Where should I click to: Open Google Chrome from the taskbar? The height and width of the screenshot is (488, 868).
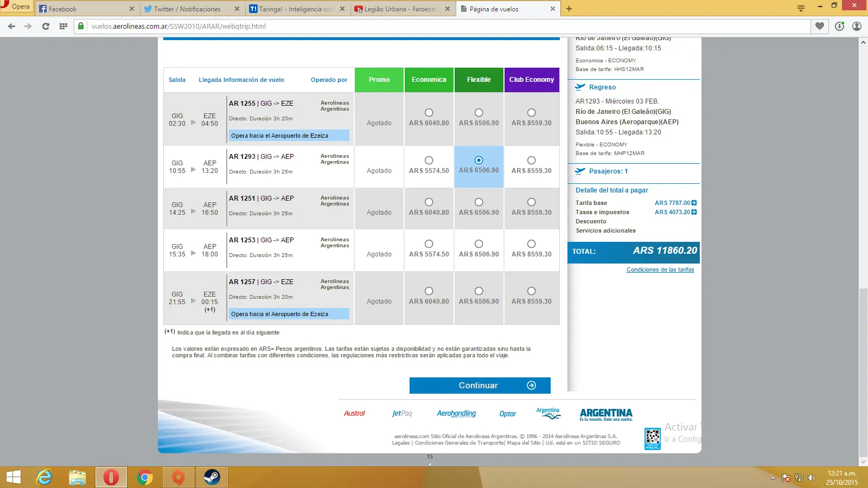(x=145, y=477)
